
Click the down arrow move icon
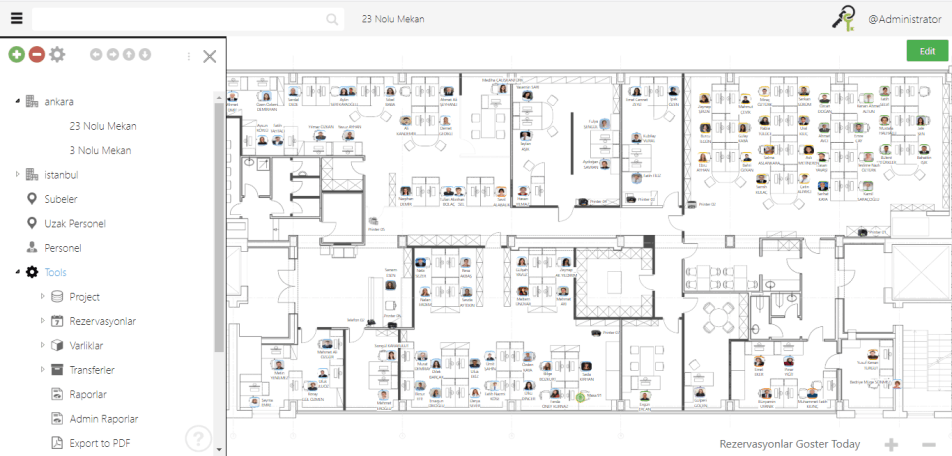[145, 55]
